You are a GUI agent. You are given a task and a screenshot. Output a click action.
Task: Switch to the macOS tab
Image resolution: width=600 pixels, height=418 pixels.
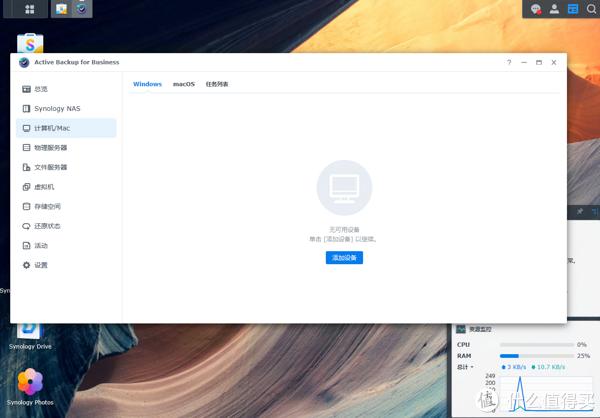184,84
